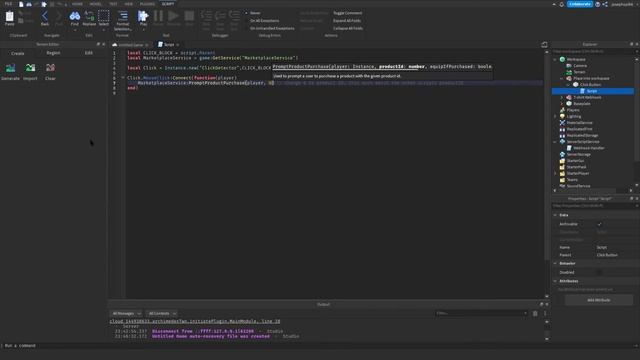Viewport: 640px width, 360px height.
Task: Select Teams in the Explorer
Action: tap(571, 180)
